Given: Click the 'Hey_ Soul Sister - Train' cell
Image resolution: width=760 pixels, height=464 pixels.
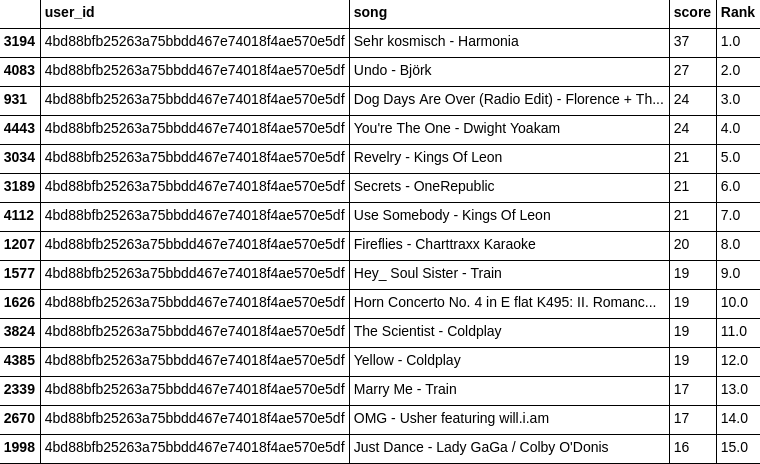Looking at the screenshot, I should (x=428, y=274).
